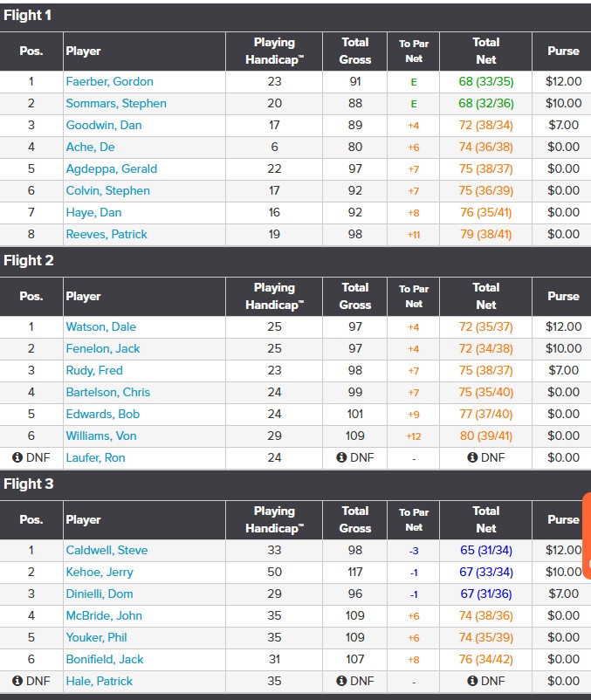Open Williams, Von scorecard link
The image size is (591, 700).
pyautogui.click(x=101, y=436)
